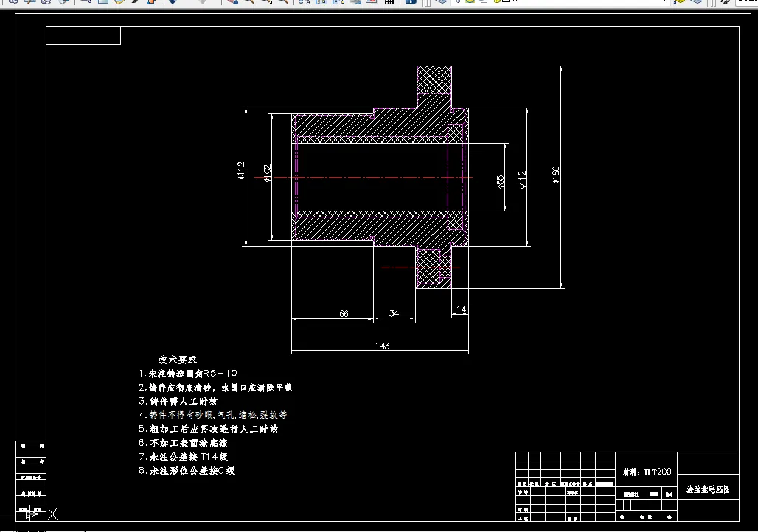Select the 34 length dimension text
The width and height of the screenshot is (758, 532).
point(394,313)
